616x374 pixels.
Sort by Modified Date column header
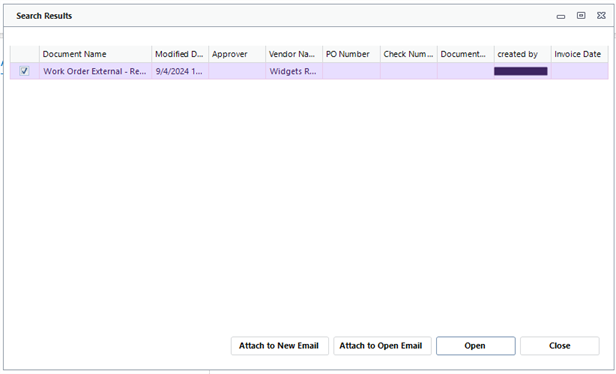pos(180,54)
